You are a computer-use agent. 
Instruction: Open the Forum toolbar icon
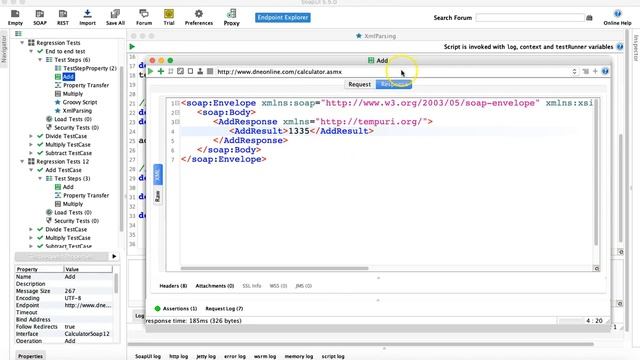click(x=144, y=18)
